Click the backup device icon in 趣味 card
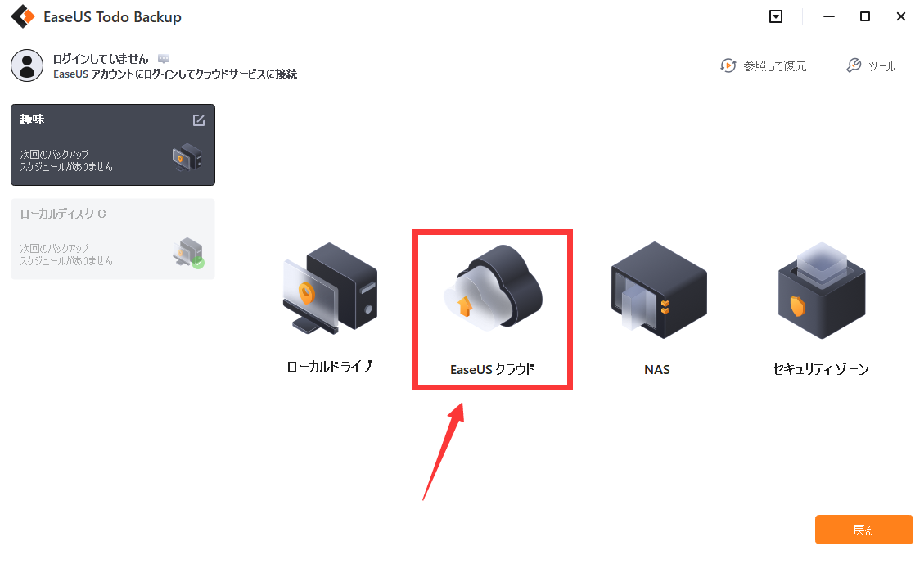Viewport: 924px width, 564px height. 187,157
